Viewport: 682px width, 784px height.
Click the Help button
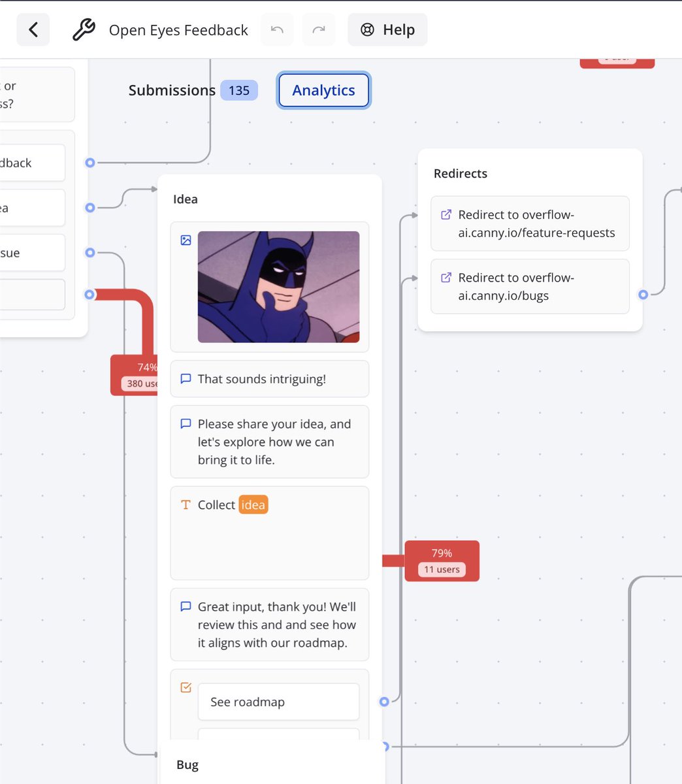coord(387,29)
